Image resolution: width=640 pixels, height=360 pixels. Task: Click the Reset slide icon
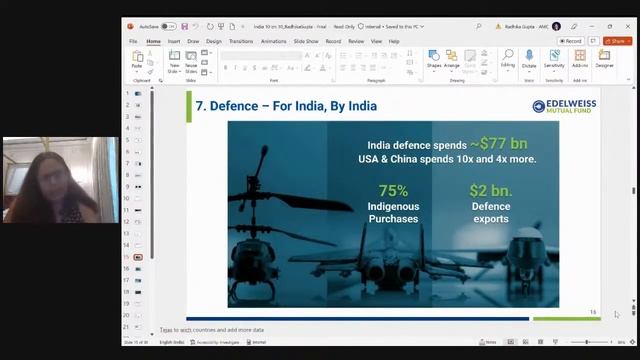click(204, 62)
